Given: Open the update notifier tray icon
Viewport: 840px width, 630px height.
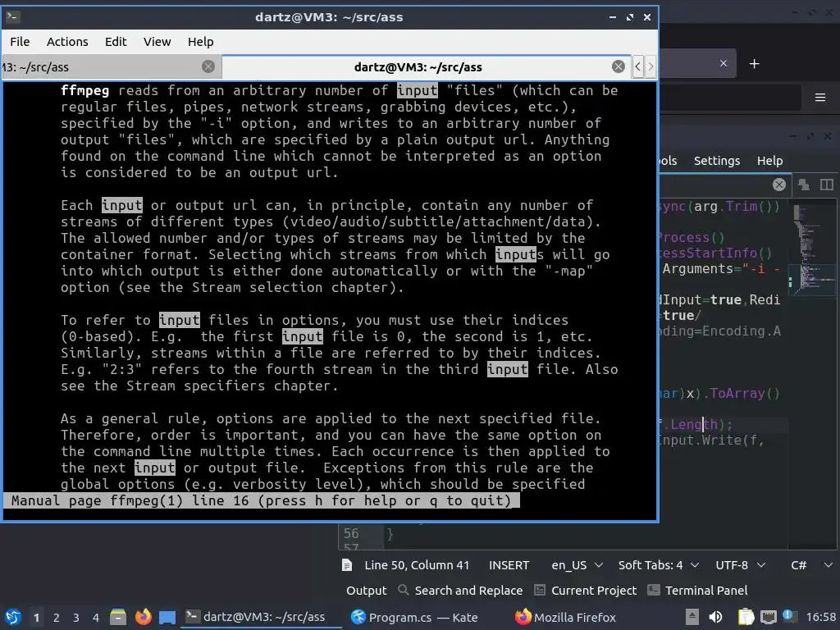Looking at the screenshot, I should (788, 615).
